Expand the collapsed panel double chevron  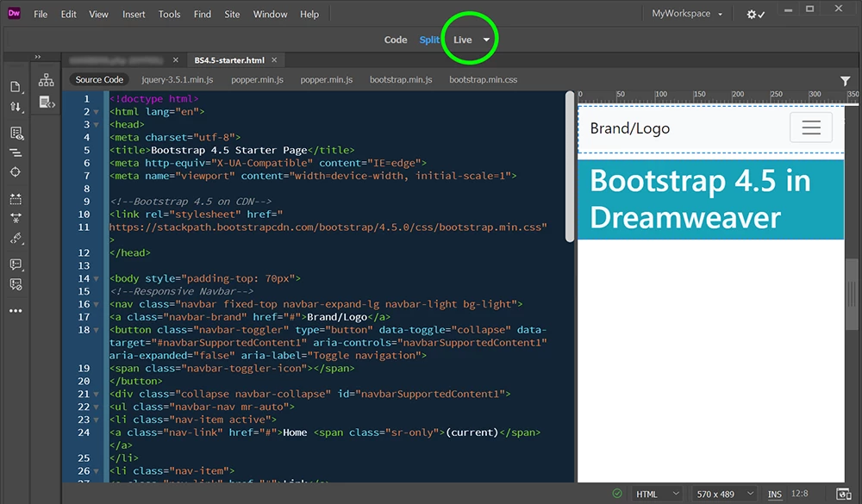[37, 57]
